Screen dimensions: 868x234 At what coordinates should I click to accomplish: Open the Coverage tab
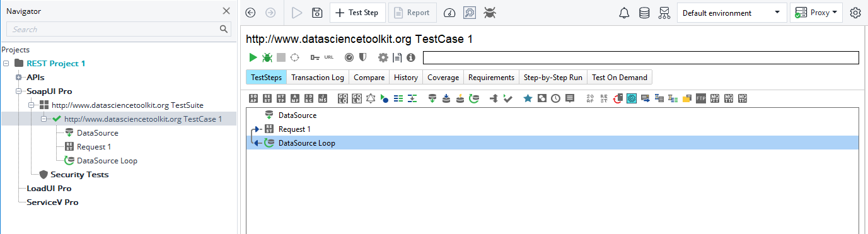click(x=443, y=77)
